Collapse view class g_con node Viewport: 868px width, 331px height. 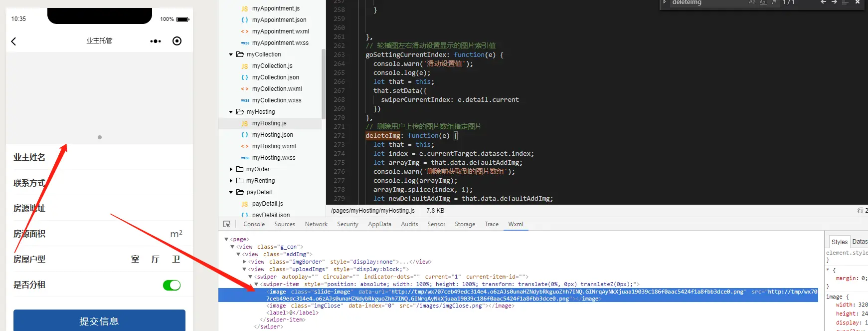(232, 247)
